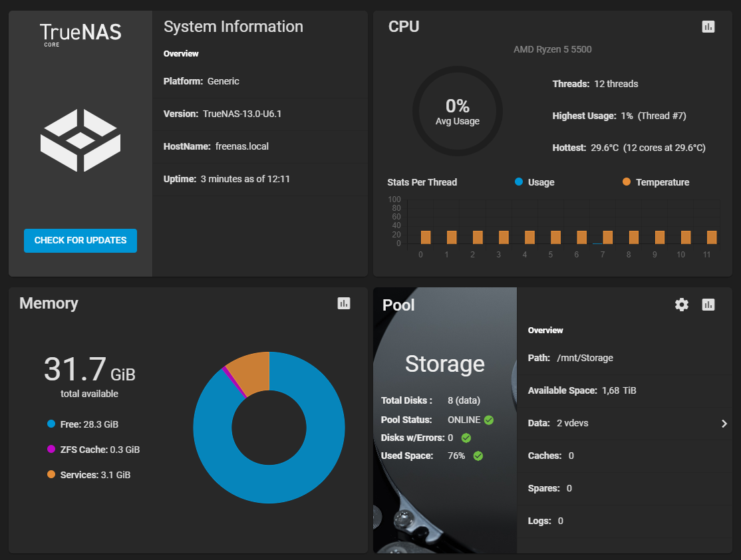The height and width of the screenshot is (560, 741).
Task: Click the HostName freenas.local text
Action: 216,146
